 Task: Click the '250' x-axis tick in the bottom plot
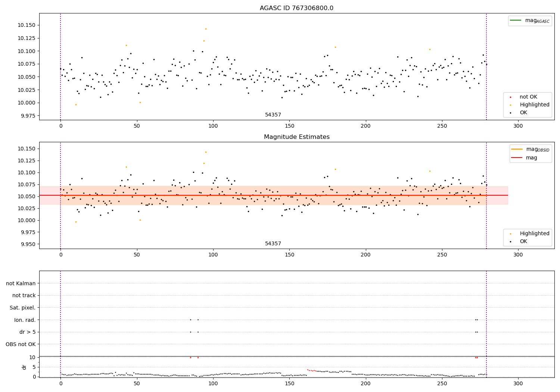(x=442, y=384)
